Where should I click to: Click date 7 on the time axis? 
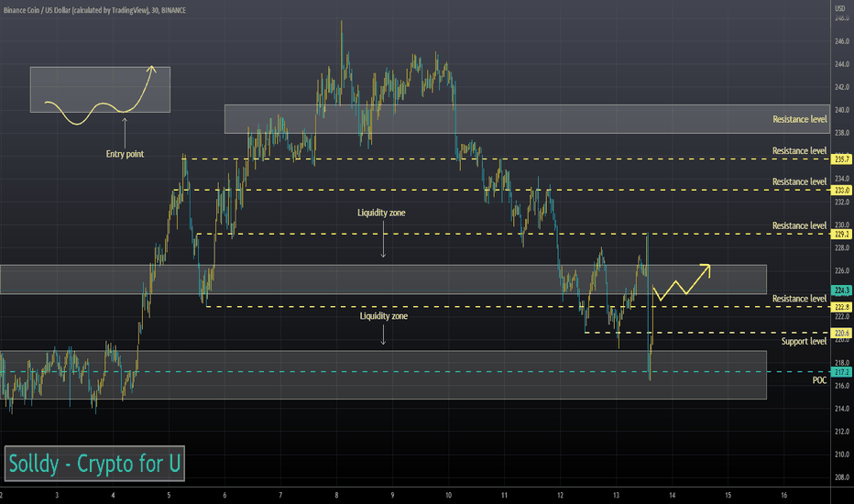[280, 495]
